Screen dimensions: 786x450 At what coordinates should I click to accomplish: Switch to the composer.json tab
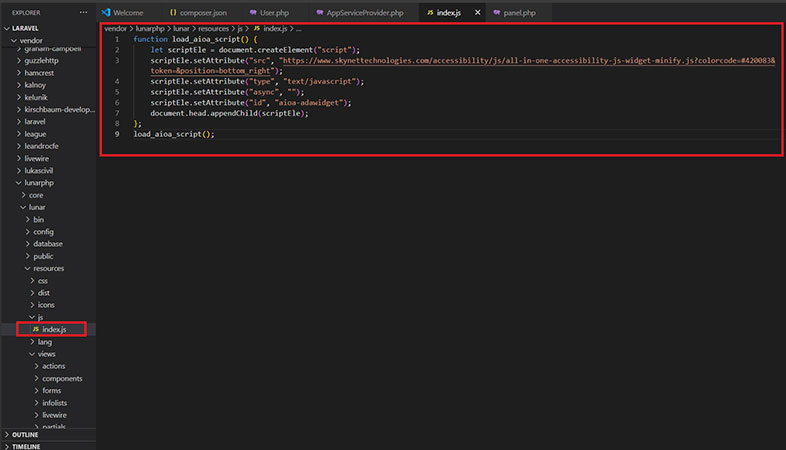tap(203, 12)
